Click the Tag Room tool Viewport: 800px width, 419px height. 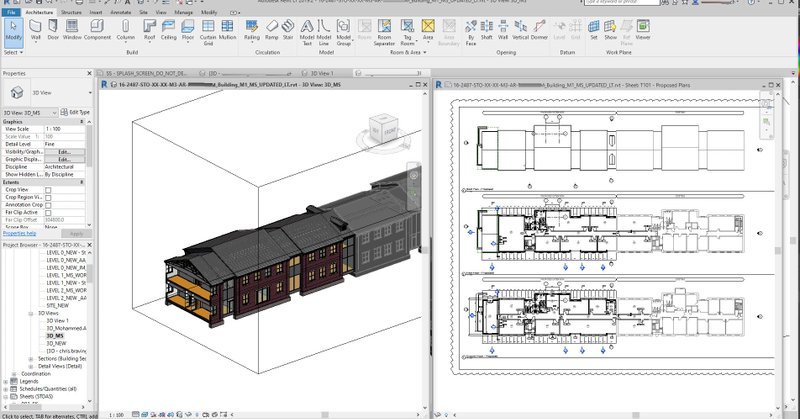tap(407, 32)
